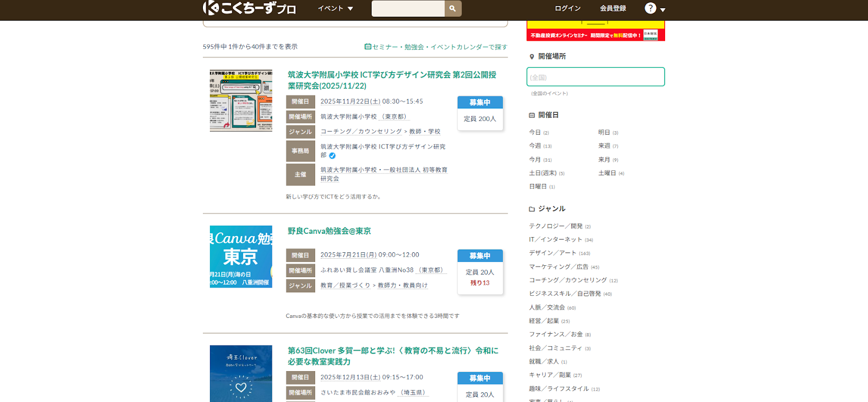Image resolution: width=868 pixels, height=402 pixels.
Task: Focus the 開催場所 location input
Action: [596, 76]
